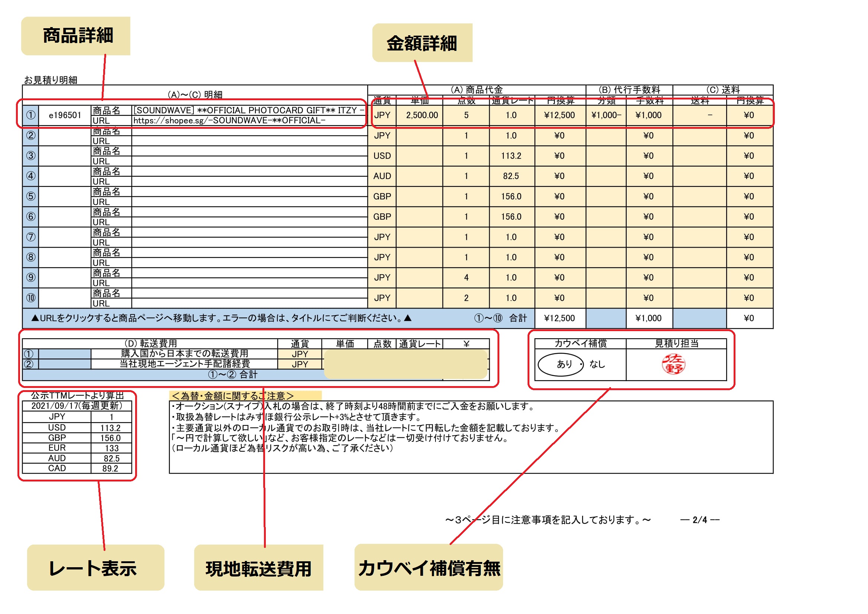Click the (A)～(C) 明細 column header

(195, 95)
